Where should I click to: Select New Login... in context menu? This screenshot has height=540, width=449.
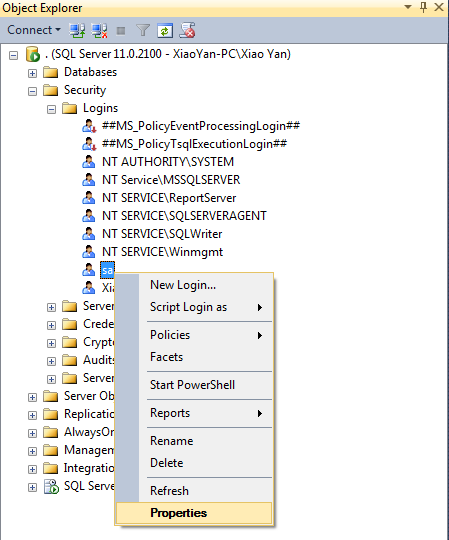(x=183, y=285)
